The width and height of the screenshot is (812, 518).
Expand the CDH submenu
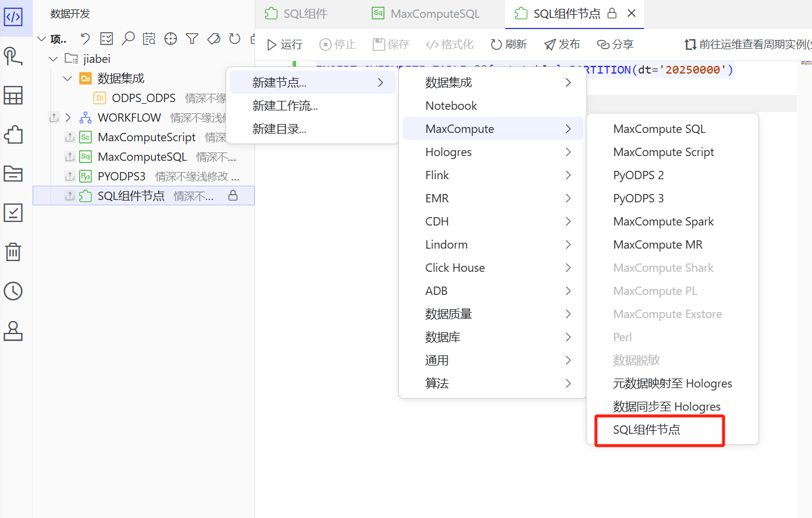[x=493, y=221]
